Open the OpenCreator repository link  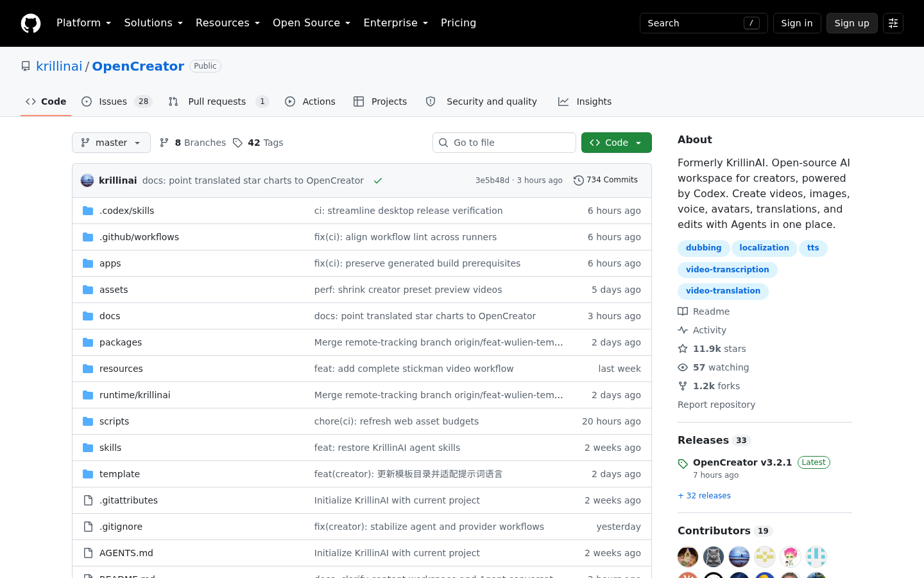point(138,66)
